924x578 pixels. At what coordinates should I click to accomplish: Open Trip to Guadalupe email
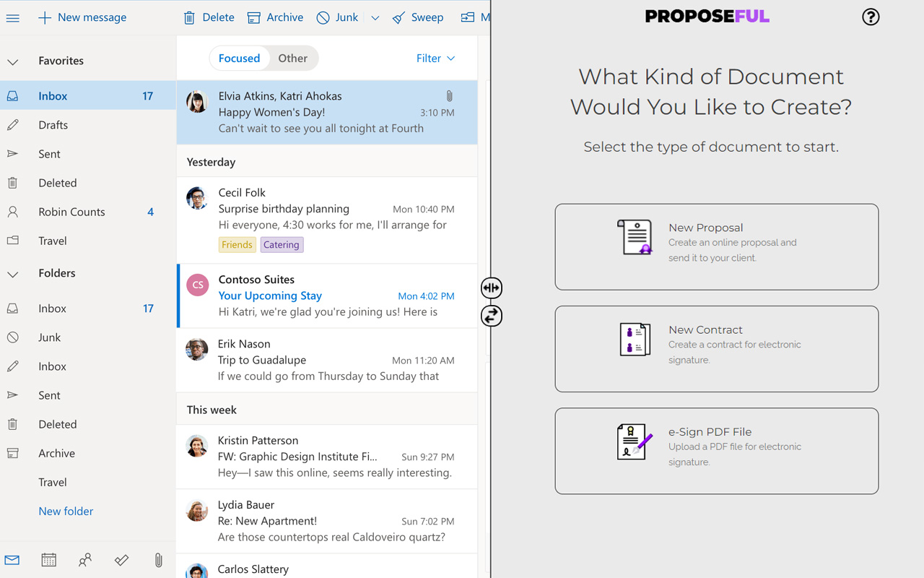tap(327, 360)
